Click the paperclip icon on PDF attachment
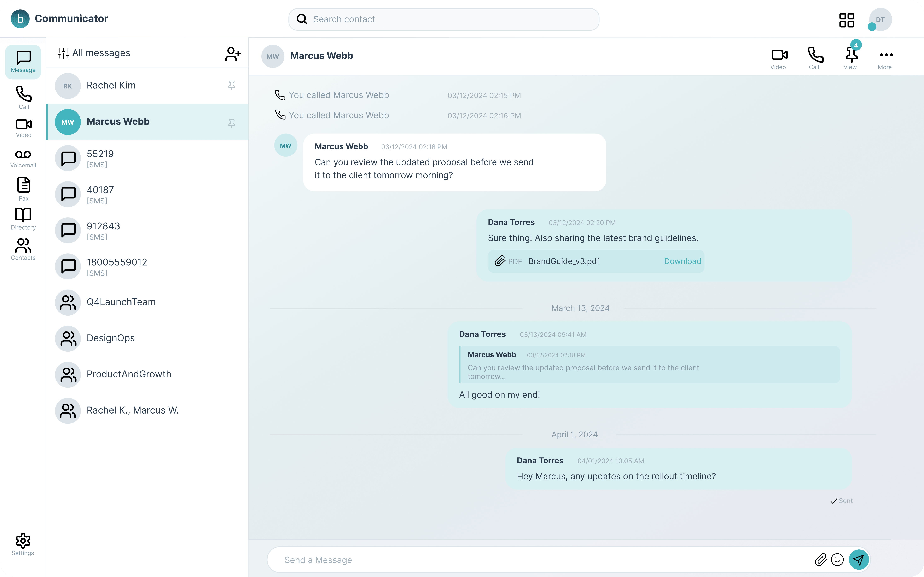 pyautogui.click(x=500, y=261)
